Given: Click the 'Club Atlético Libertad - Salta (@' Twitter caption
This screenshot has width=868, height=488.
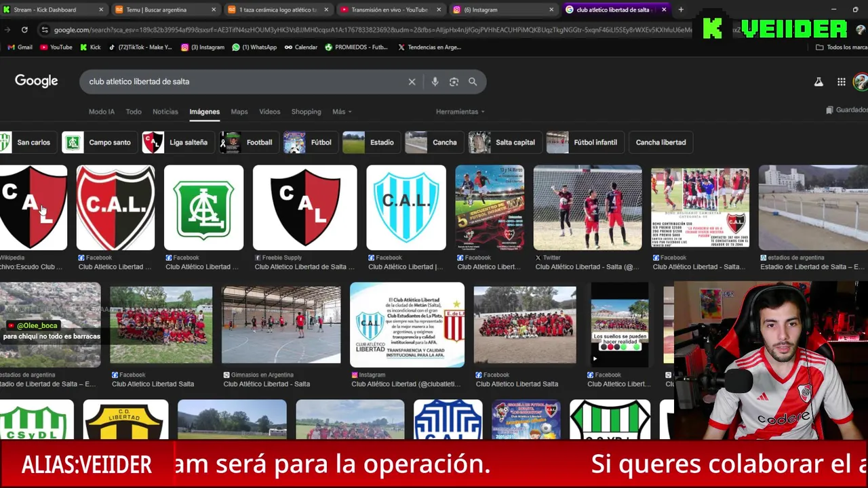Looking at the screenshot, I should pyautogui.click(x=587, y=267).
